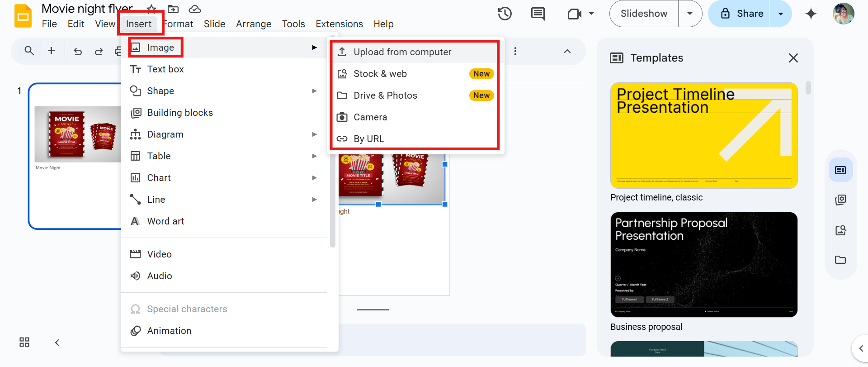Choose the Project timeline, classic template
Image resolution: width=868 pixels, height=367 pixels.
tap(704, 135)
